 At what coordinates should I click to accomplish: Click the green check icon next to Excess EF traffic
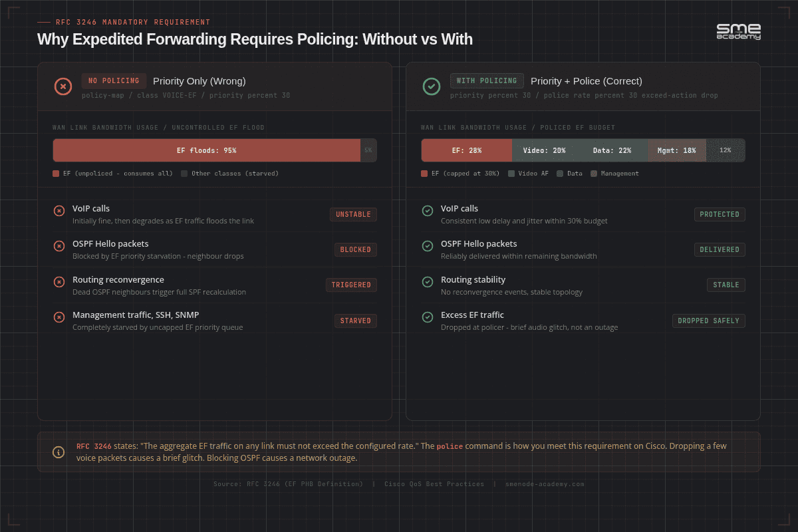(x=428, y=317)
